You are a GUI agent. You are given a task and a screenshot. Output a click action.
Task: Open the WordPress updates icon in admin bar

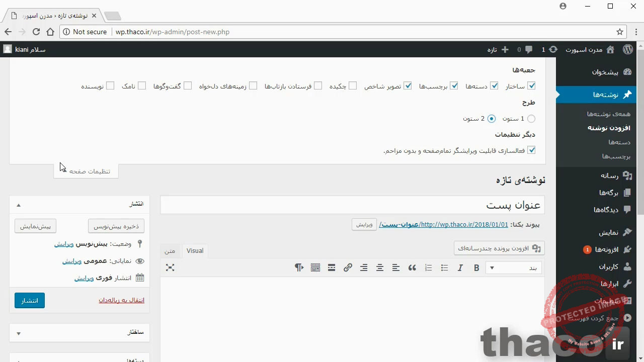pyautogui.click(x=553, y=49)
